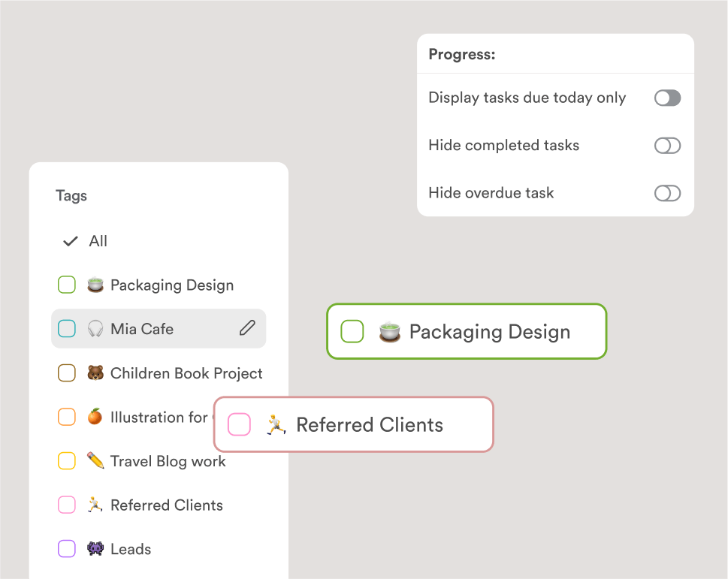Select the headphones icon next to Mia Cafe
Image resolution: width=728 pixels, height=579 pixels.
pos(95,328)
